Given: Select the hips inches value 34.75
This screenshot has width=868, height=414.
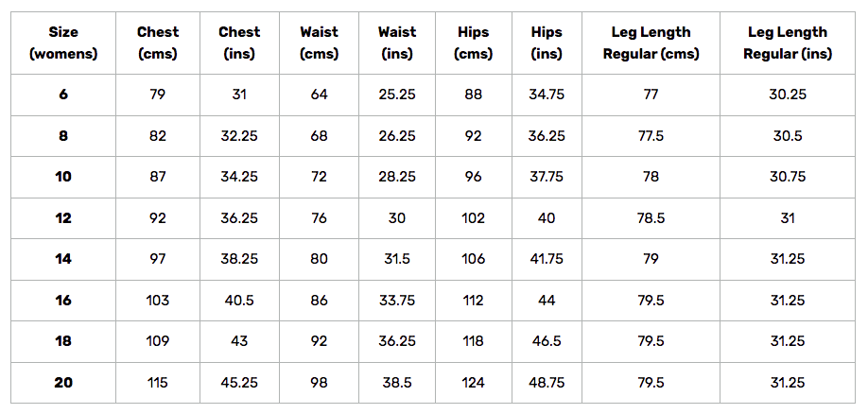Looking at the screenshot, I should tap(547, 95).
